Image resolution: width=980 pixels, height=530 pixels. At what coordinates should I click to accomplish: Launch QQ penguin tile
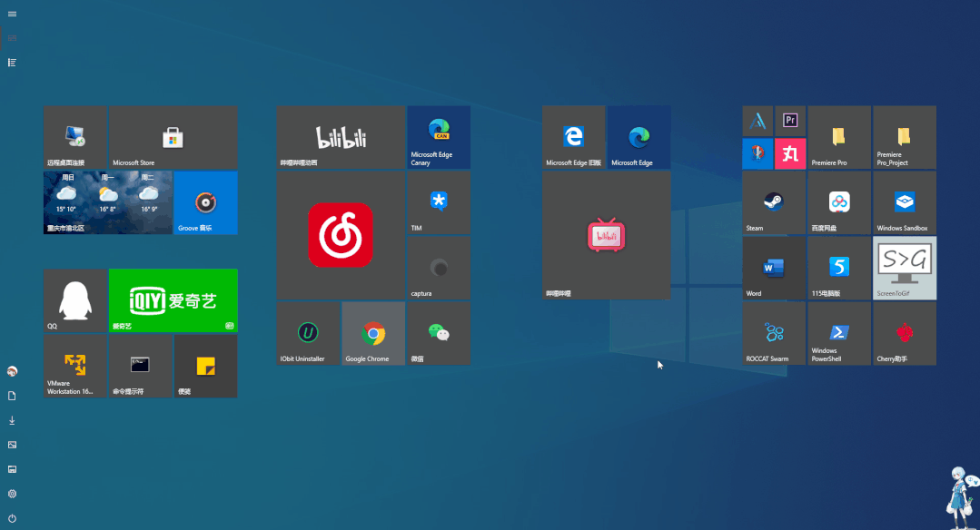tap(75, 300)
